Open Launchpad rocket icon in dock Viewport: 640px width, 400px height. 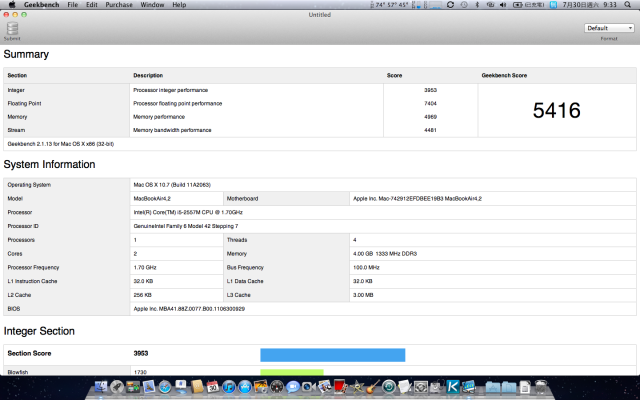click(x=117, y=386)
